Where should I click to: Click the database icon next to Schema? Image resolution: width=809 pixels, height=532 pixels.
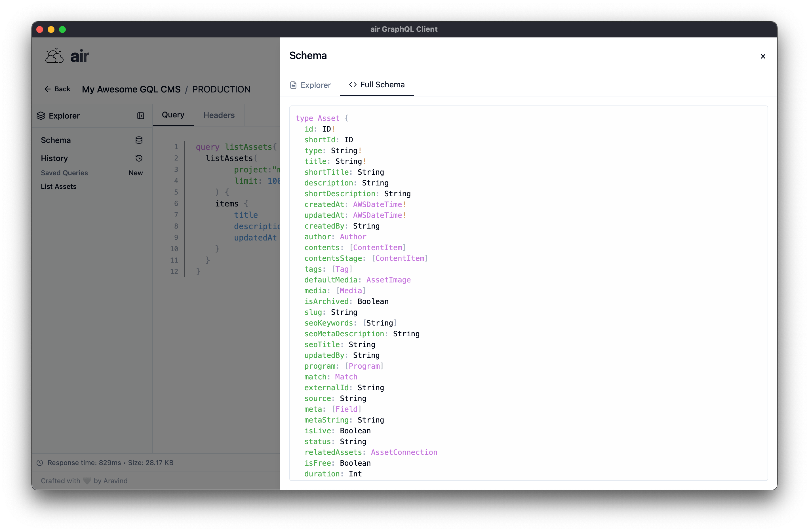point(139,140)
